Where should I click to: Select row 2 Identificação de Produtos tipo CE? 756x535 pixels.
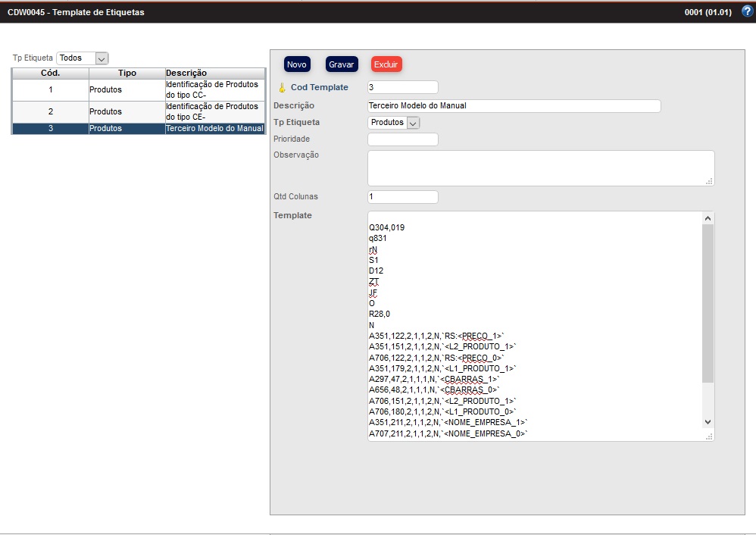pos(138,111)
